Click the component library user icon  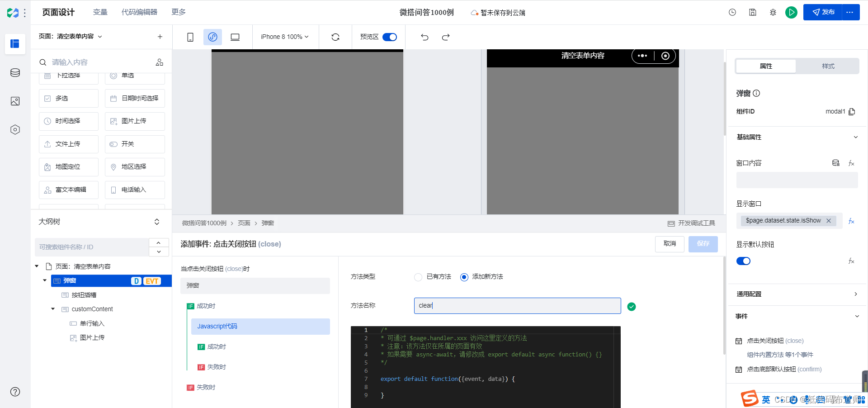[x=159, y=62]
